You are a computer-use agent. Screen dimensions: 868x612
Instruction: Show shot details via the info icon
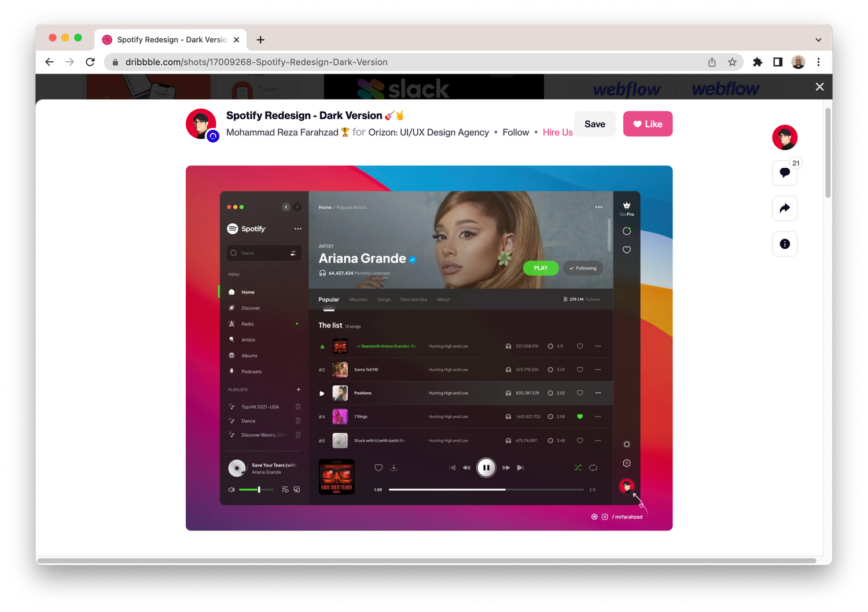(785, 244)
